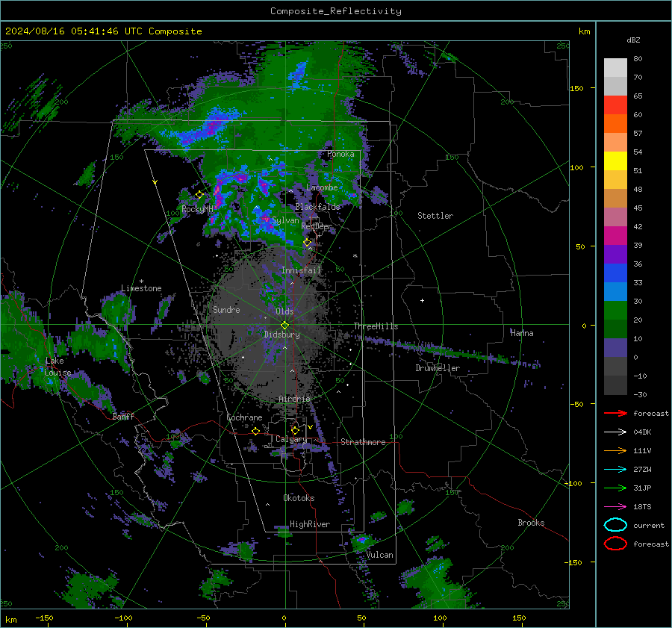Click the Airdrie town label
The image size is (672, 628).
294,399
